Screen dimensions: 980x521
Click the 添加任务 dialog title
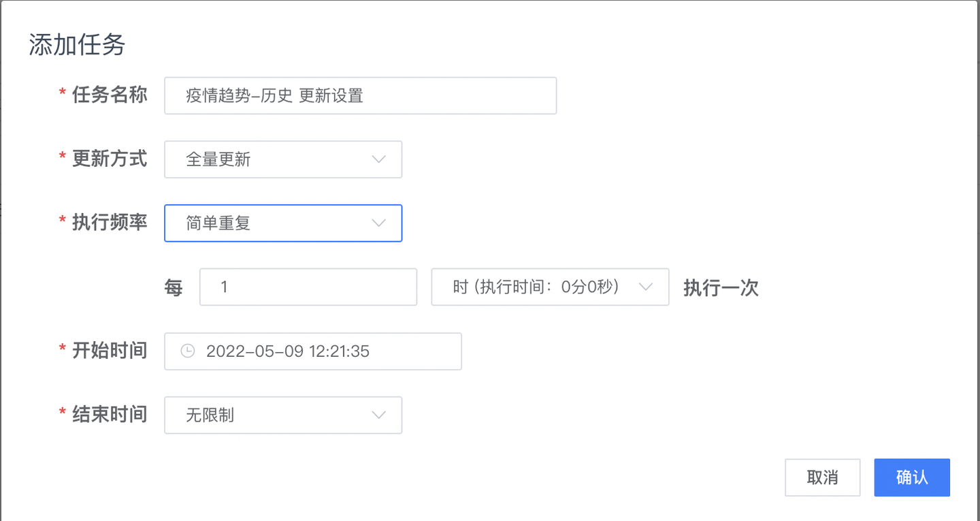tap(77, 45)
